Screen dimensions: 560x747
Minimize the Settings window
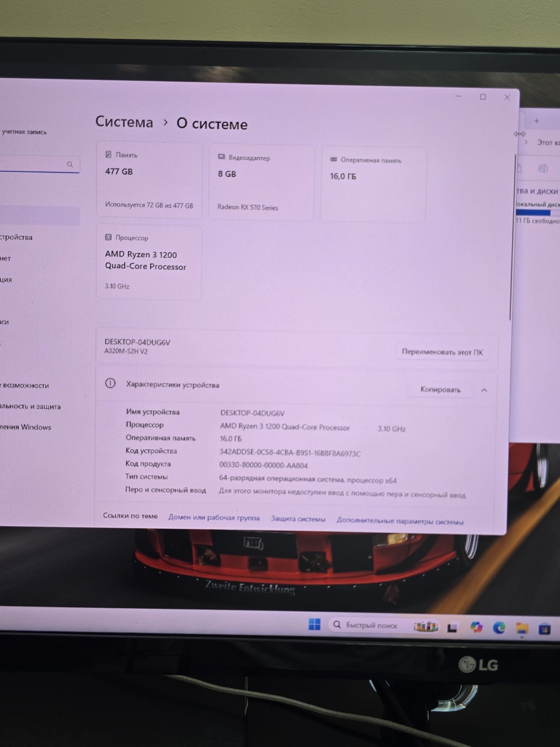click(x=458, y=96)
